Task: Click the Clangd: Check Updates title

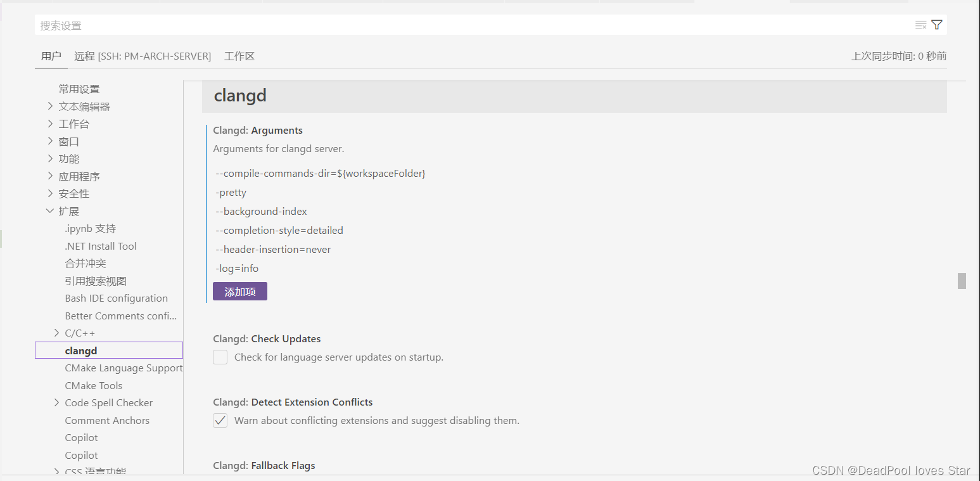Action: click(267, 339)
